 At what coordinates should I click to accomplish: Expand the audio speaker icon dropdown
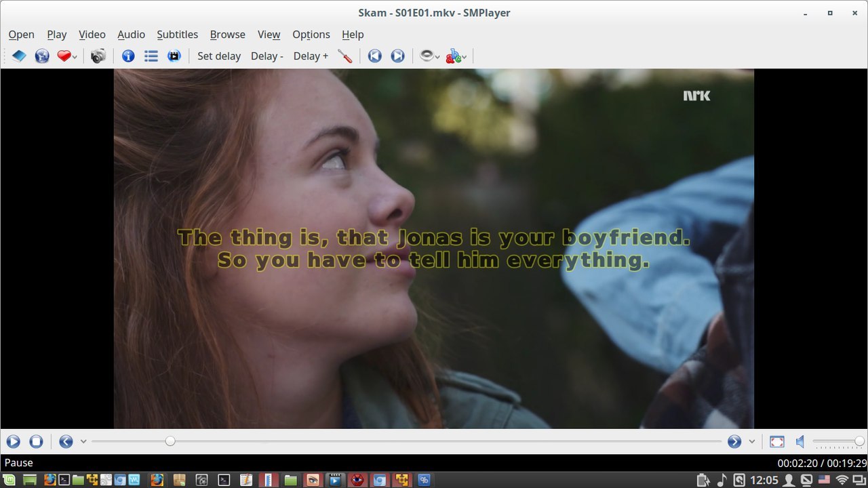(437, 57)
